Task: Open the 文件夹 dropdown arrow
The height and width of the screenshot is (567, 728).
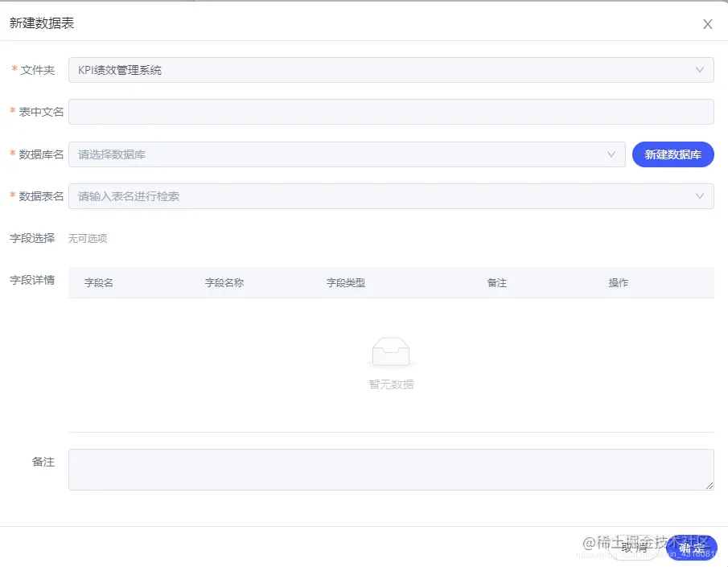Action: (701, 69)
